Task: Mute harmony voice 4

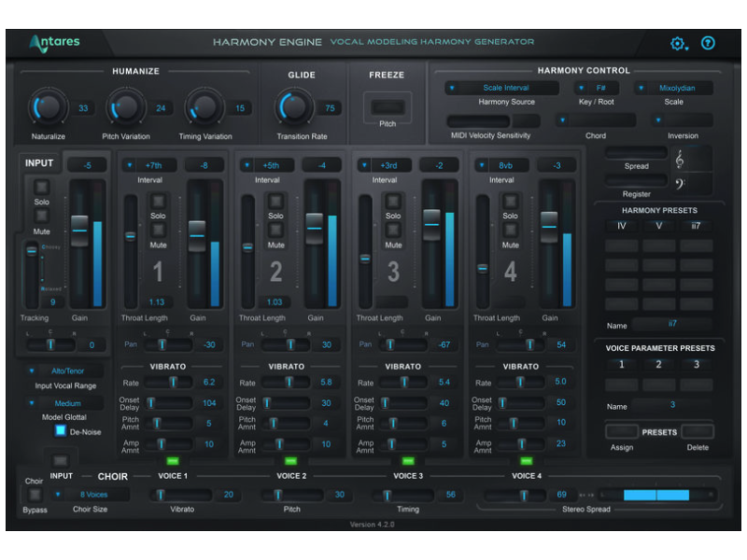Action: click(510, 230)
